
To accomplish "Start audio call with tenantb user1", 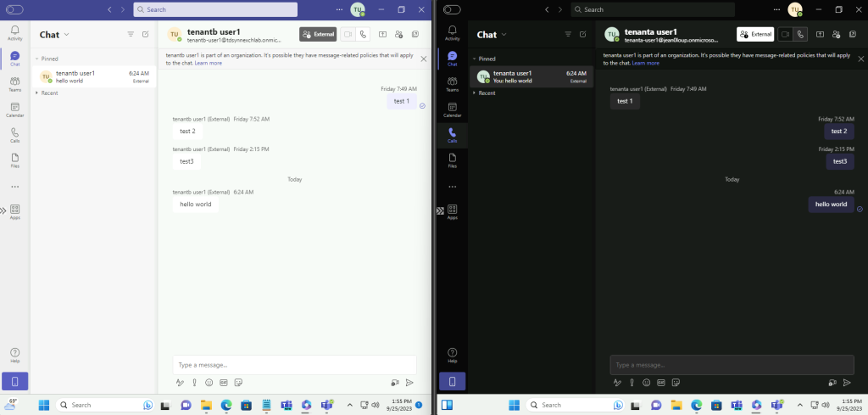I will (x=363, y=34).
